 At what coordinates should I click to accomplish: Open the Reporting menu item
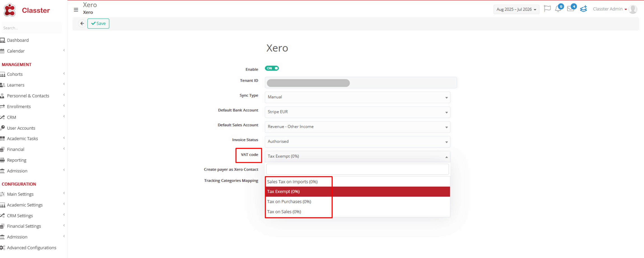17,160
